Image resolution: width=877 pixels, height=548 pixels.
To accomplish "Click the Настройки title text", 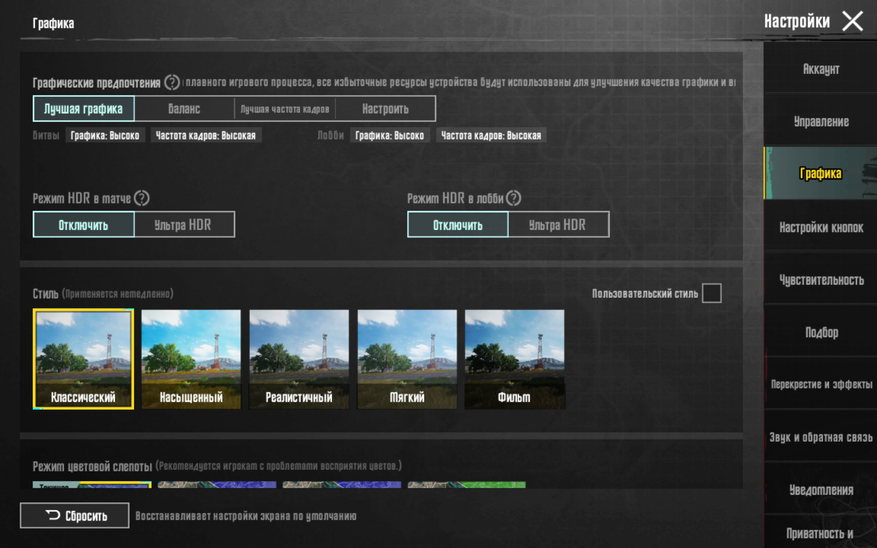I will [796, 21].
